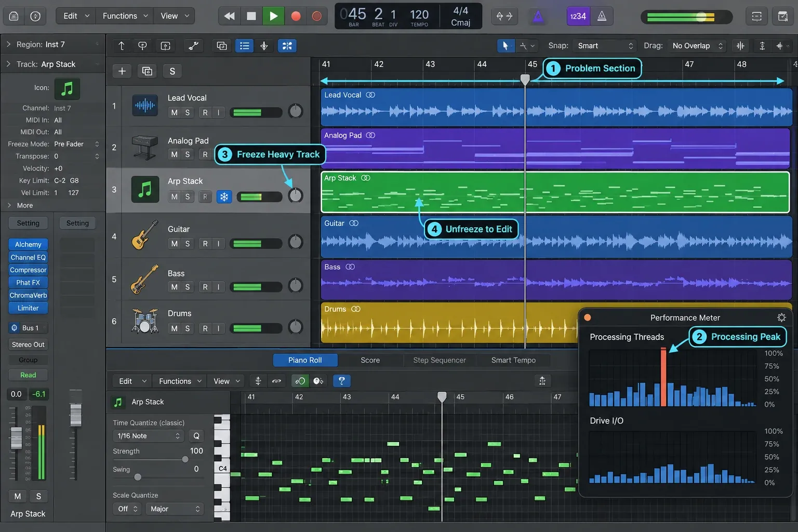The image size is (798, 532).
Task: Open the tuner icon in control bar
Action: click(538, 16)
